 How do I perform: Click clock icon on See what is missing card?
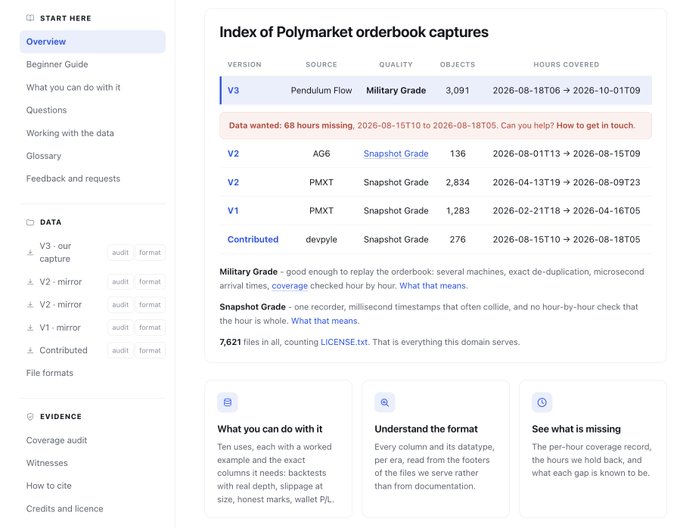(x=542, y=402)
